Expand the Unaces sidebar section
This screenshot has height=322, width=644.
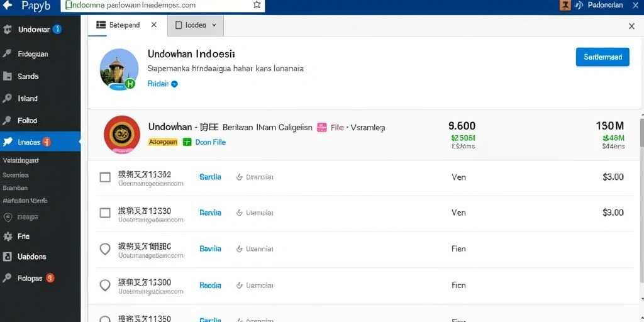(40, 142)
